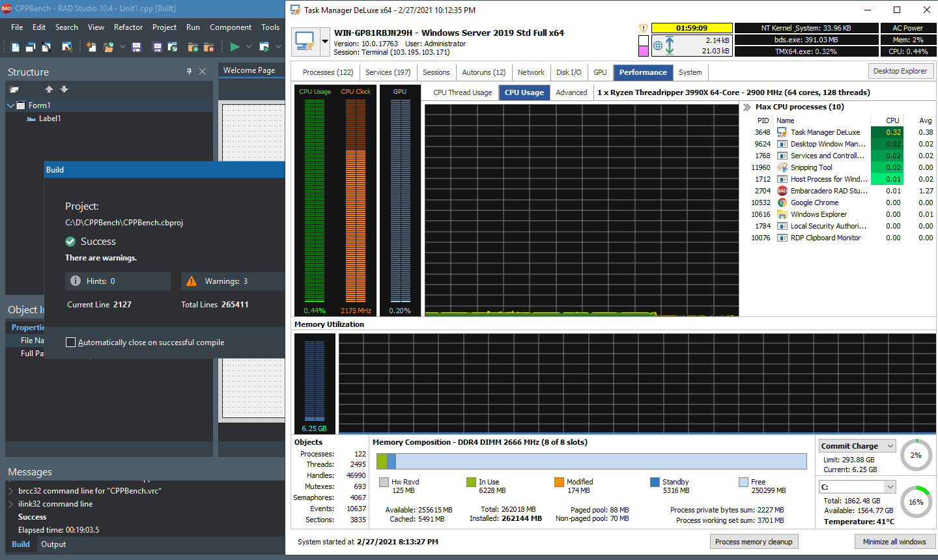
Task: Click Minimize all windows button
Action: tap(894, 542)
